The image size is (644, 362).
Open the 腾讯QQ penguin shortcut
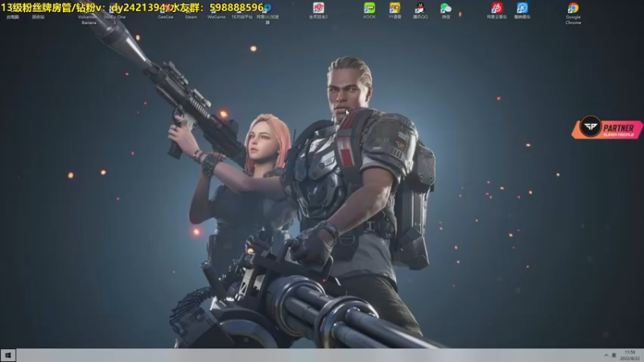point(420,11)
